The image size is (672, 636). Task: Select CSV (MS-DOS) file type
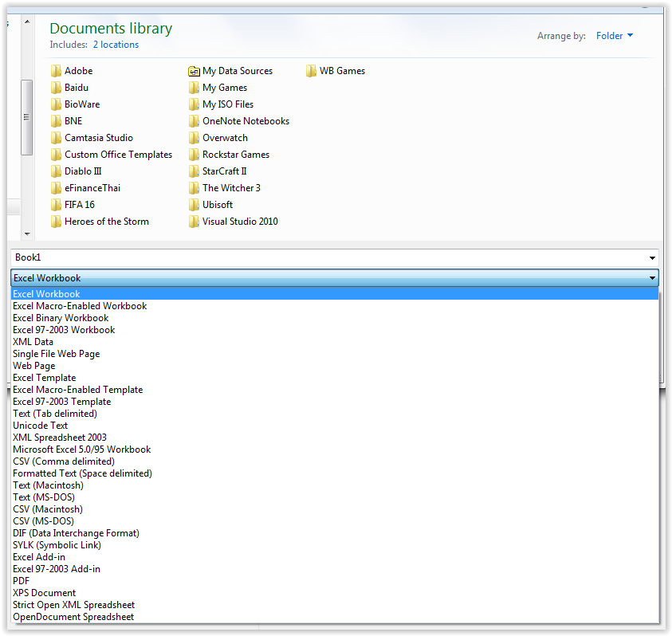[x=334, y=521]
